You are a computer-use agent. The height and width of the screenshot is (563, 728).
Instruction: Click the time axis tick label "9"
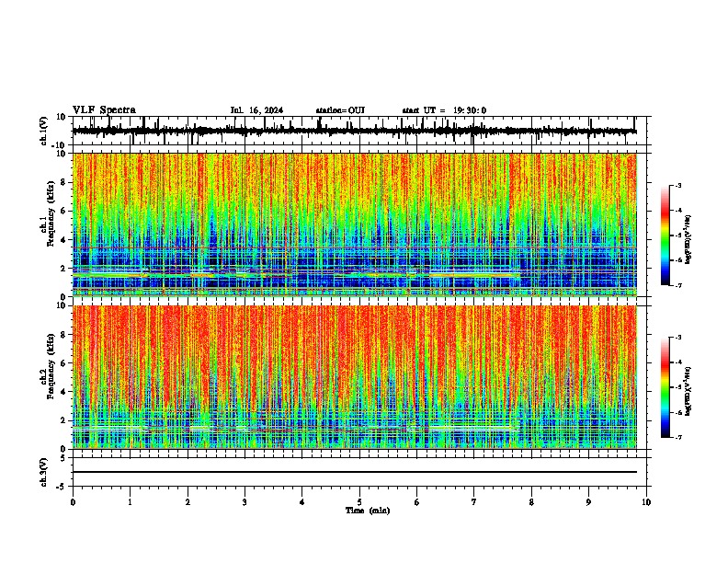pos(588,502)
